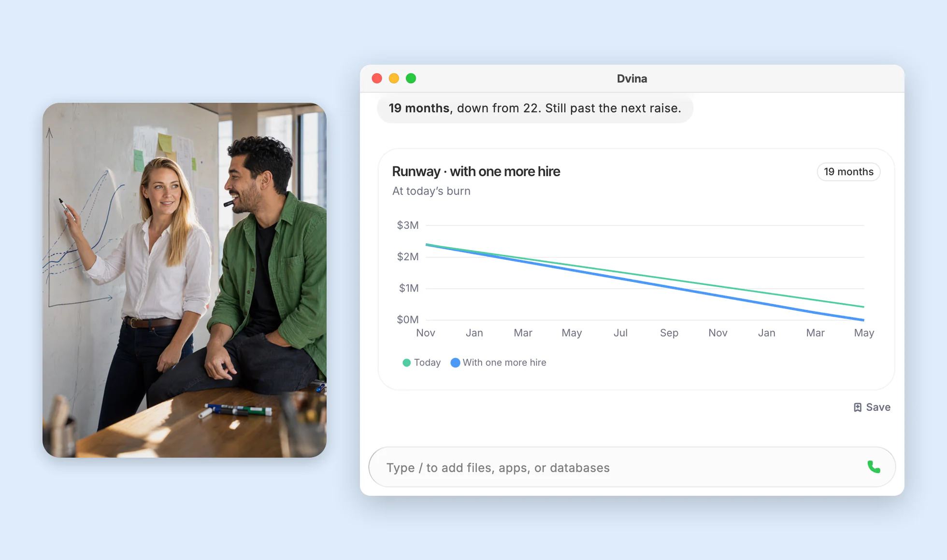The image size is (947, 560).
Task: Click the 'Dvina' window title
Action: pyautogui.click(x=632, y=79)
